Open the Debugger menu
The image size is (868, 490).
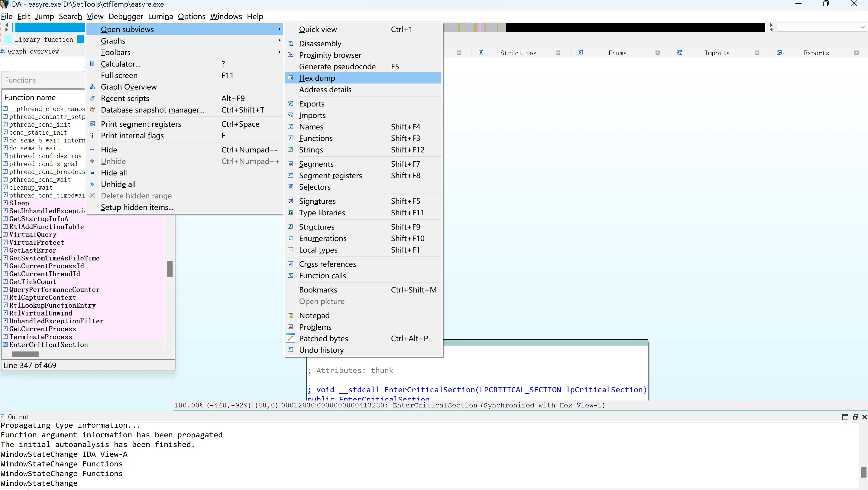click(x=126, y=16)
